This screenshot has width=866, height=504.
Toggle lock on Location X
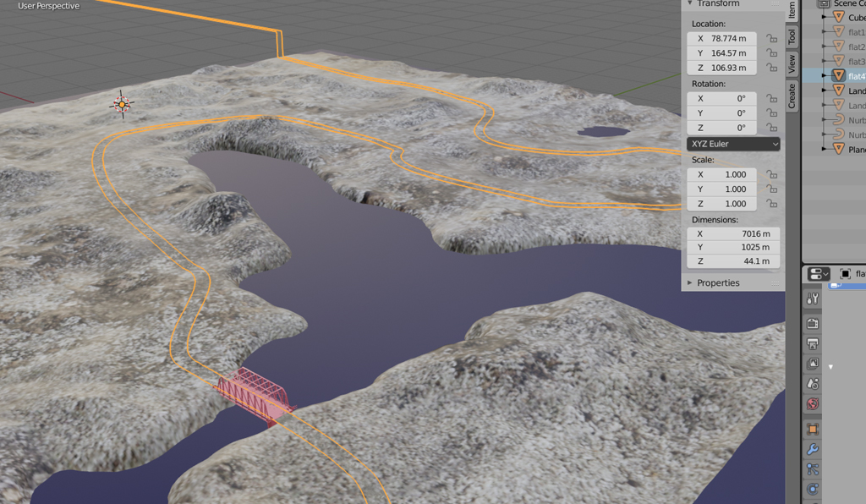tap(771, 39)
